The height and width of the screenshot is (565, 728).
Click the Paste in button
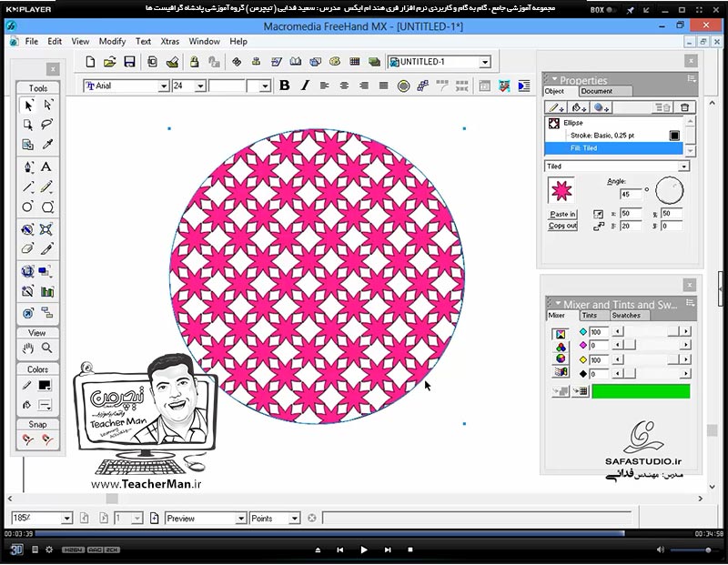562,214
